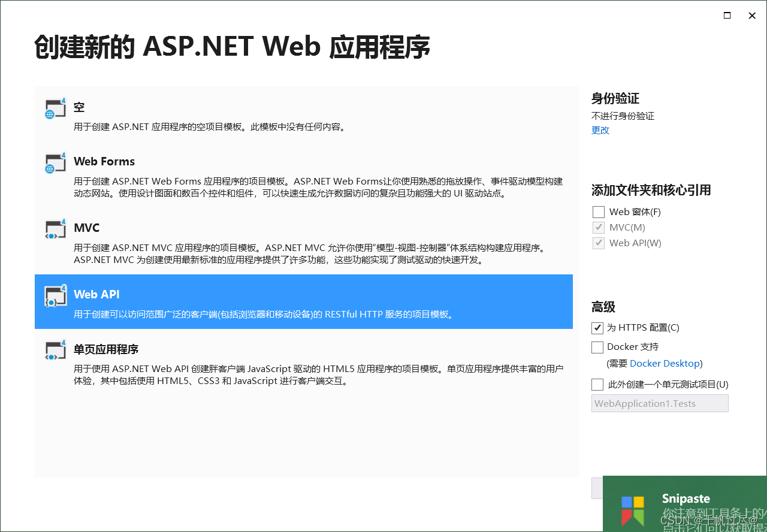The image size is (767, 532).
Task: Click the disabled MVC(M) checkbox
Action: [598, 228]
